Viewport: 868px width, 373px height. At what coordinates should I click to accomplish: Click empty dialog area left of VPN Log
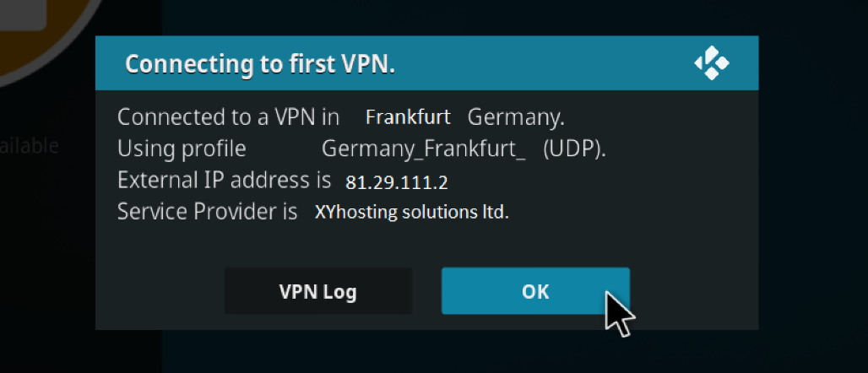tap(160, 292)
